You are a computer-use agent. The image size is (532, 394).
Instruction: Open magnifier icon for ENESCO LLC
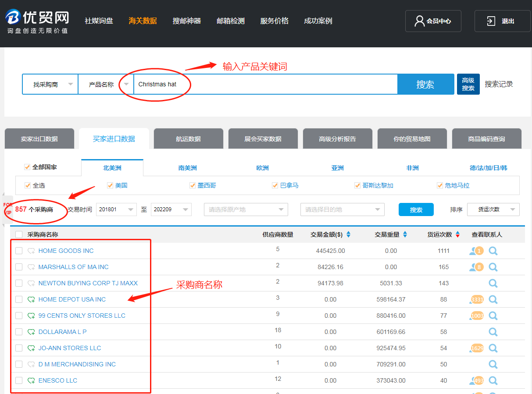(x=493, y=380)
